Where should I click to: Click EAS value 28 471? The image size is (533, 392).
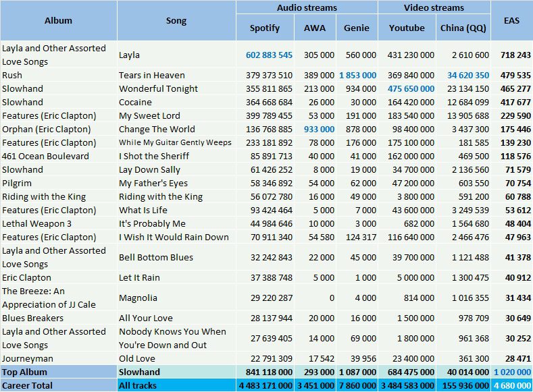pyautogui.click(x=517, y=358)
